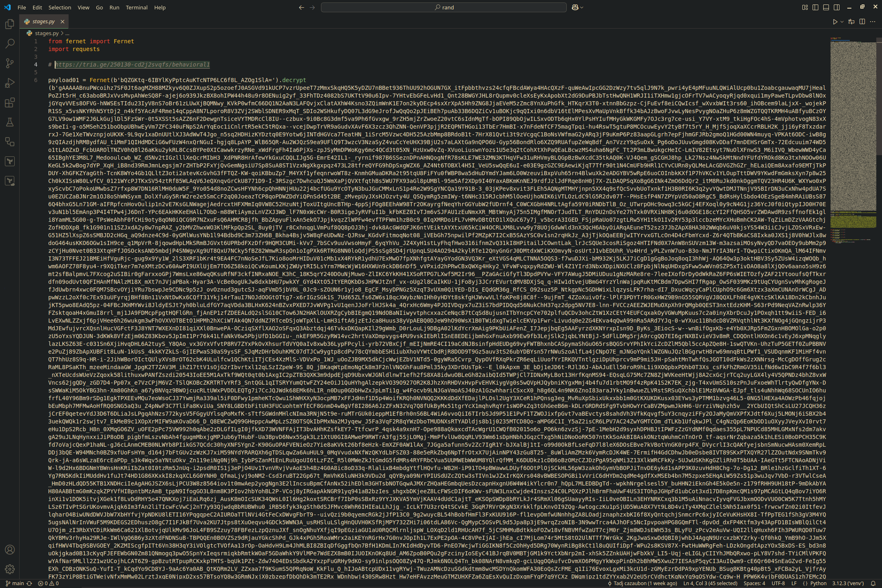882x588 pixels.
Task: Split the editor to the right
Action: (862, 22)
